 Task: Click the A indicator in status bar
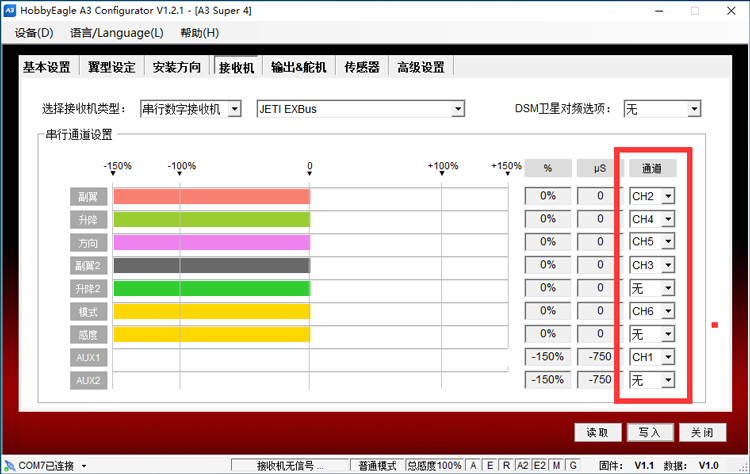tap(474, 466)
